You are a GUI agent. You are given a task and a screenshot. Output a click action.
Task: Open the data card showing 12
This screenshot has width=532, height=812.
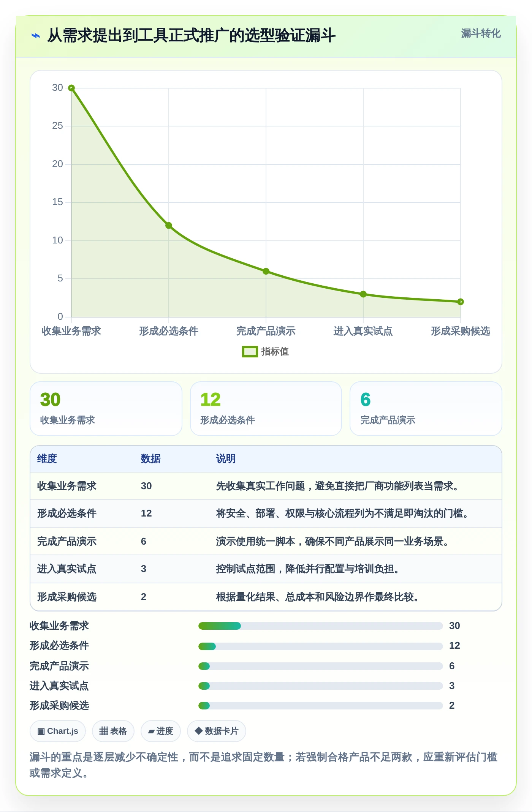click(x=266, y=409)
